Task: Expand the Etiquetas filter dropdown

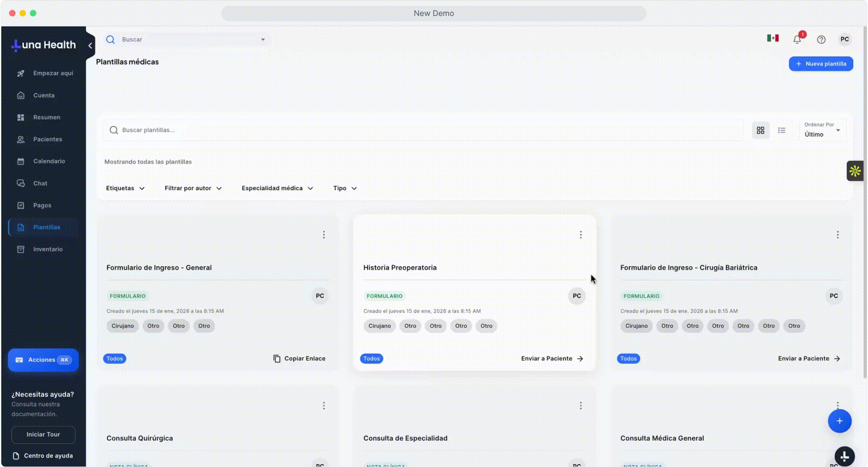Action: [x=125, y=188]
